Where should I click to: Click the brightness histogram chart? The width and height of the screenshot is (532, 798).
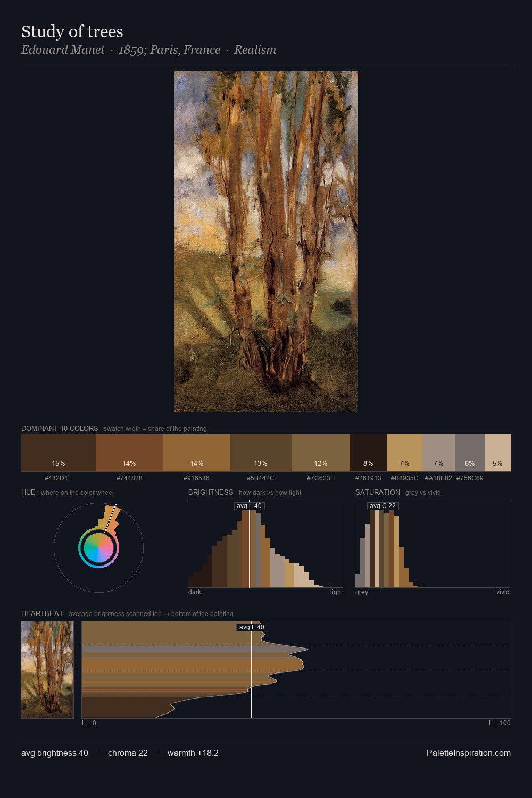[265, 544]
